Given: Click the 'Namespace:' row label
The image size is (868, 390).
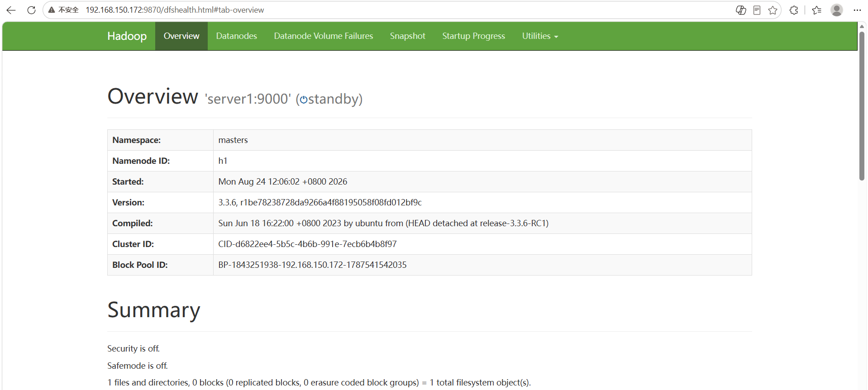Looking at the screenshot, I should [x=137, y=140].
